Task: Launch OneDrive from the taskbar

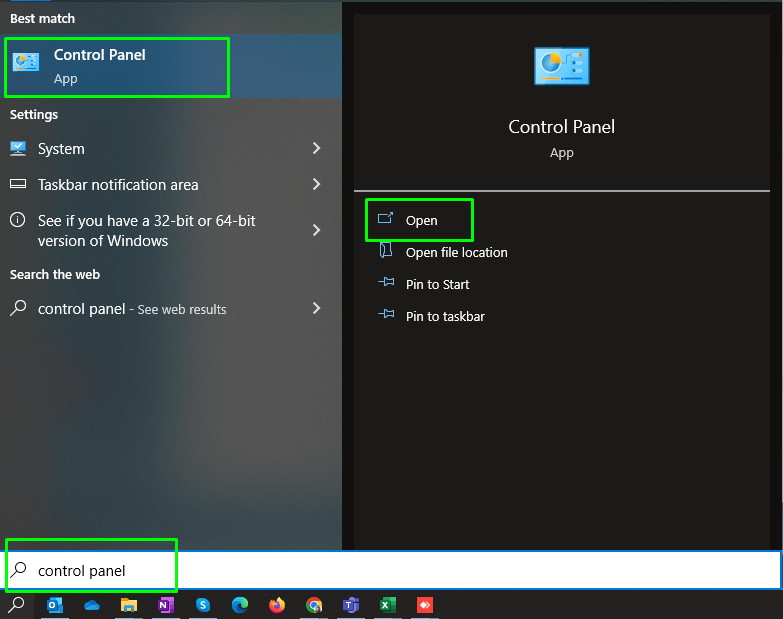Action: [92, 605]
